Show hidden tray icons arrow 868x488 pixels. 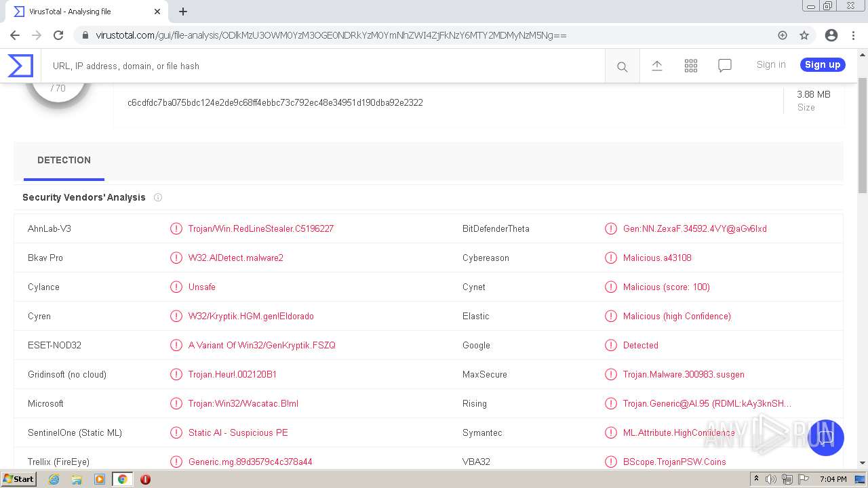point(756,479)
